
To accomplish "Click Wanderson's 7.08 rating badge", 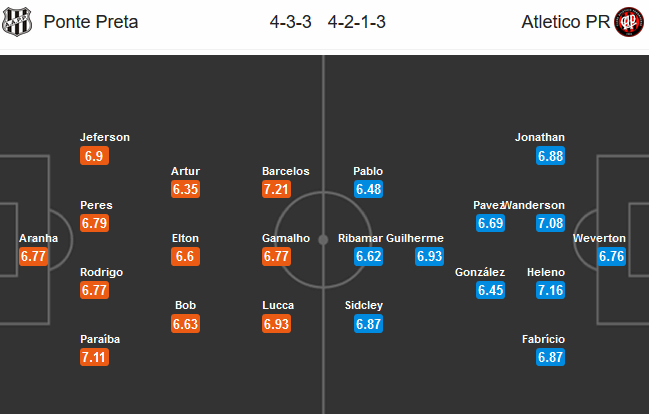I will click(x=550, y=223).
